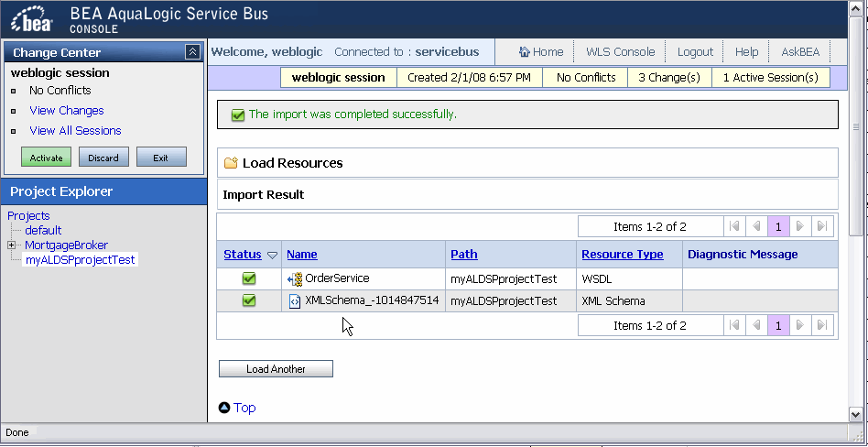868x447 pixels.
Task: Toggle sort arrow next to the Status column
Action: pyautogui.click(x=272, y=255)
